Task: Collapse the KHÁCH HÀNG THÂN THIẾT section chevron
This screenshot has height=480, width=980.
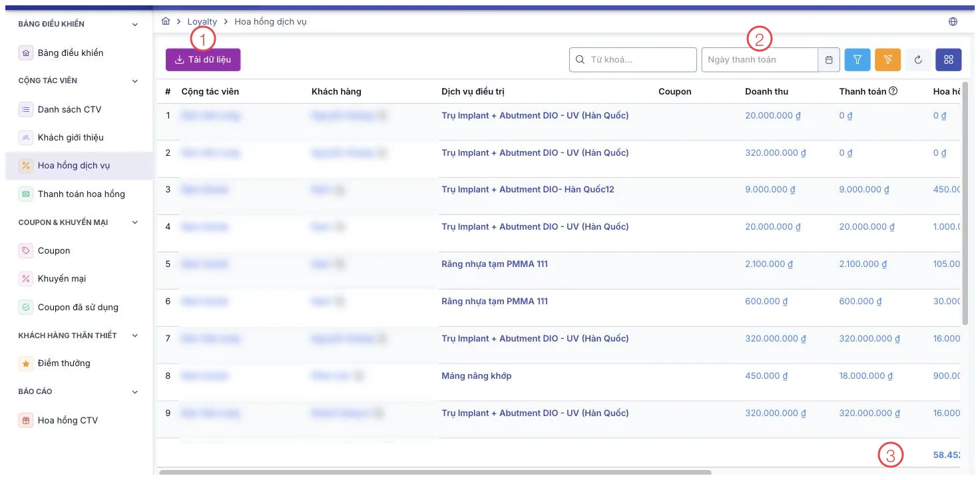Action: 135,336
